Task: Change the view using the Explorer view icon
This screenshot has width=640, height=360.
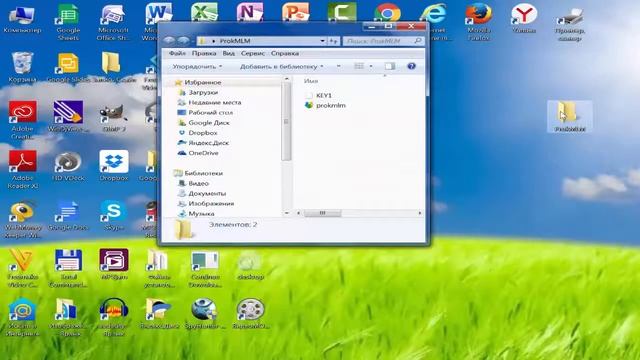Action: pyautogui.click(x=359, y=66)
